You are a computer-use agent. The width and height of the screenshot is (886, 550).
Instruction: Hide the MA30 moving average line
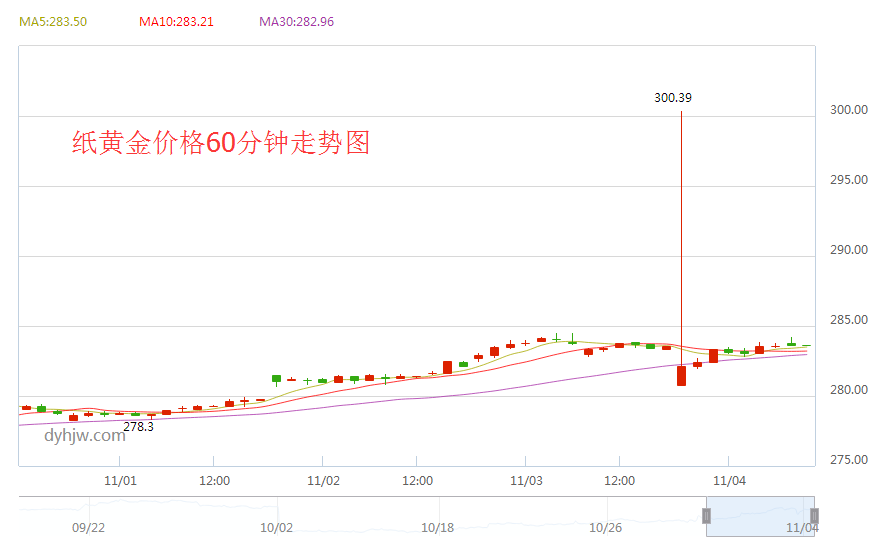coord(296,21)
